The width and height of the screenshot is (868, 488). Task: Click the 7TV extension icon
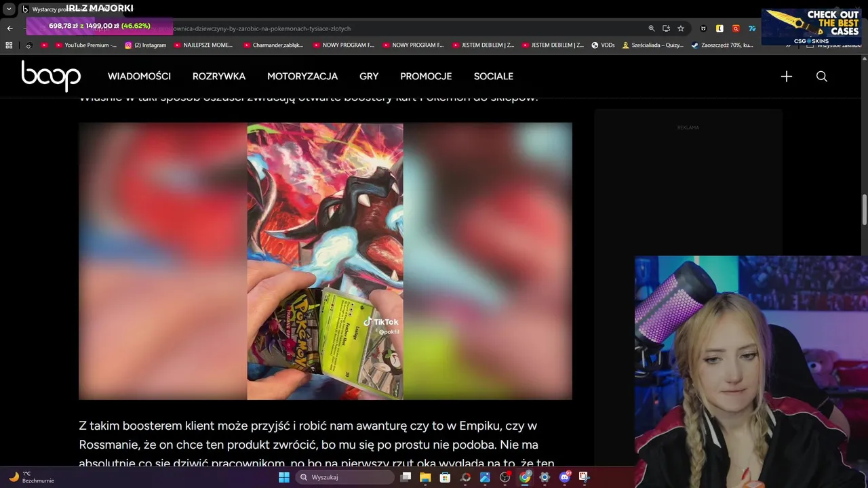tap(752, 28)
